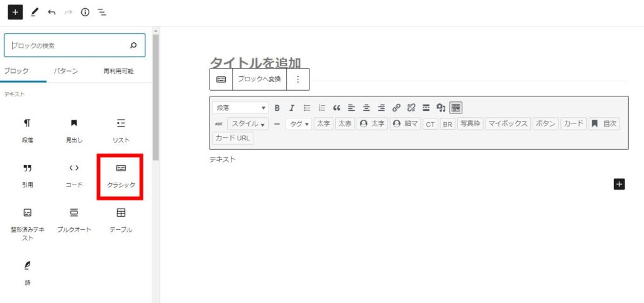Toggle italic formatting
This screenshot has height=303, width=644.
point(292,108)
